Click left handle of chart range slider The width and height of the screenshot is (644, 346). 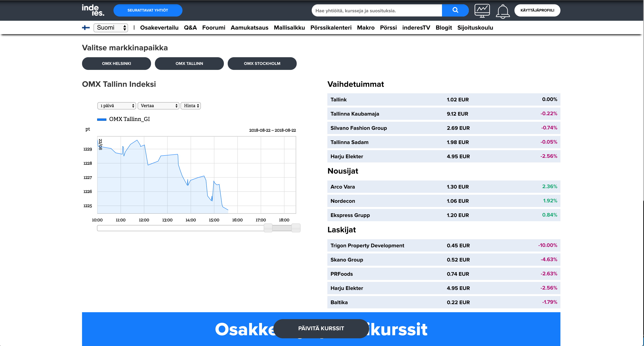click(x=268, y=228)
